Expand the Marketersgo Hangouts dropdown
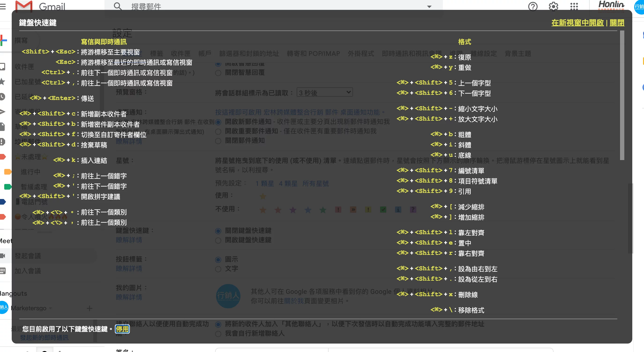The image size is (644, 352). coord(50,308)
